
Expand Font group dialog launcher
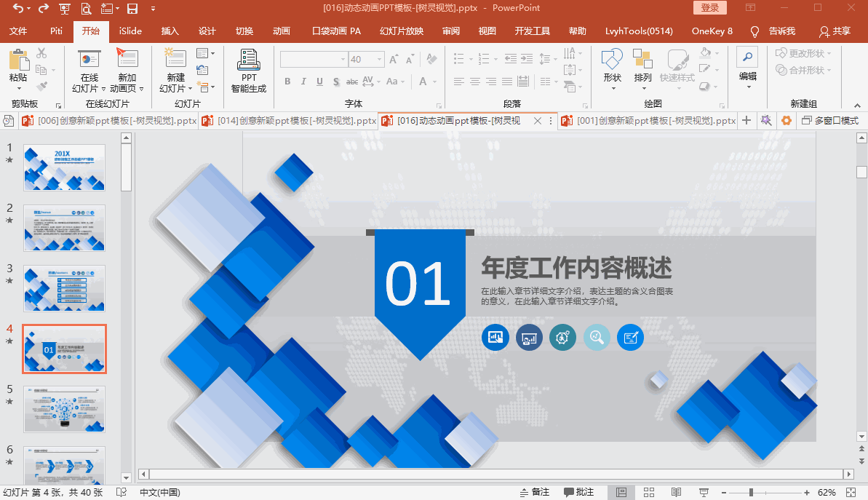point(439,106)
